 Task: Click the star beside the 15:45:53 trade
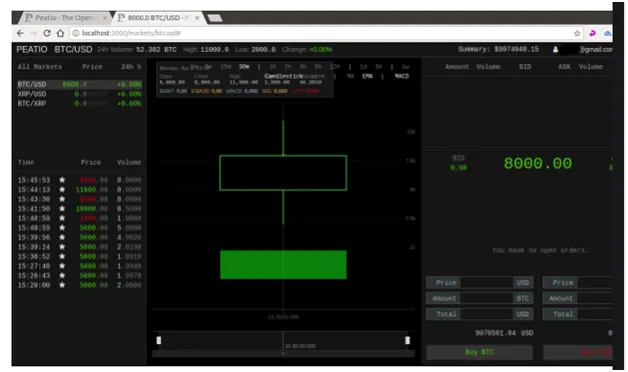62,180
